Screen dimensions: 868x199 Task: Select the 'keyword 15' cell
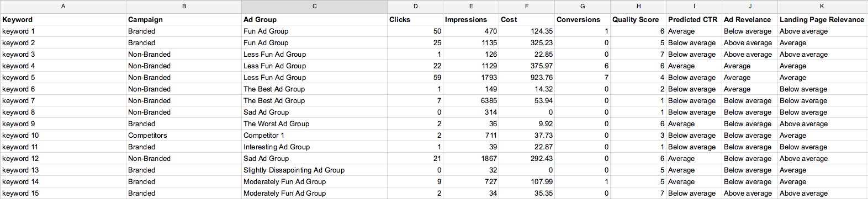click(63, 193)
